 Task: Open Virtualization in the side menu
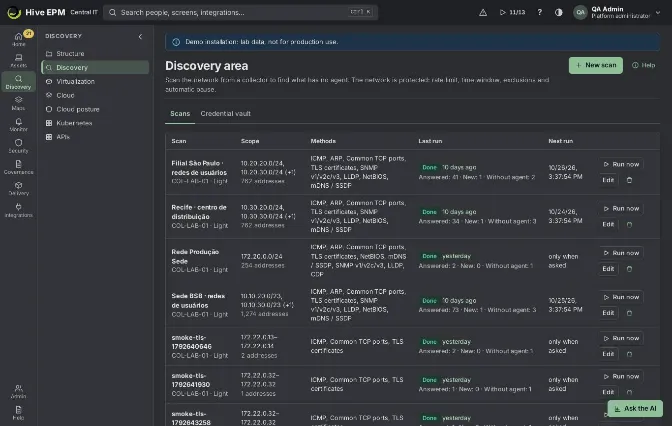coord(95,81)
